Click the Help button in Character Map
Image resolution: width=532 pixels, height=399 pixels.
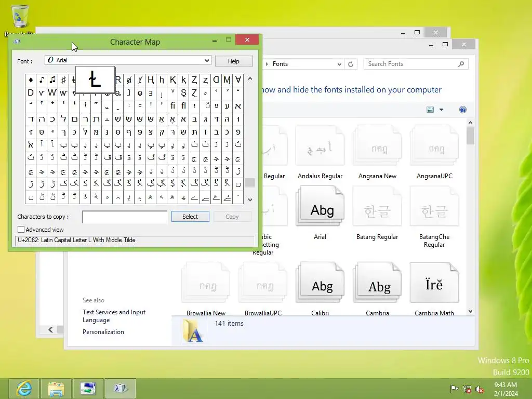[x=233, y=61]
